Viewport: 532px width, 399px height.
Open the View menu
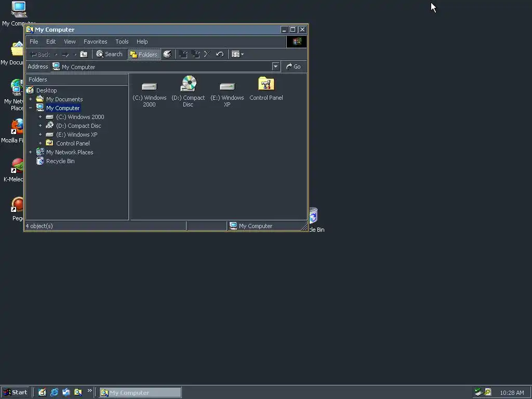click(x=70, y=42)
